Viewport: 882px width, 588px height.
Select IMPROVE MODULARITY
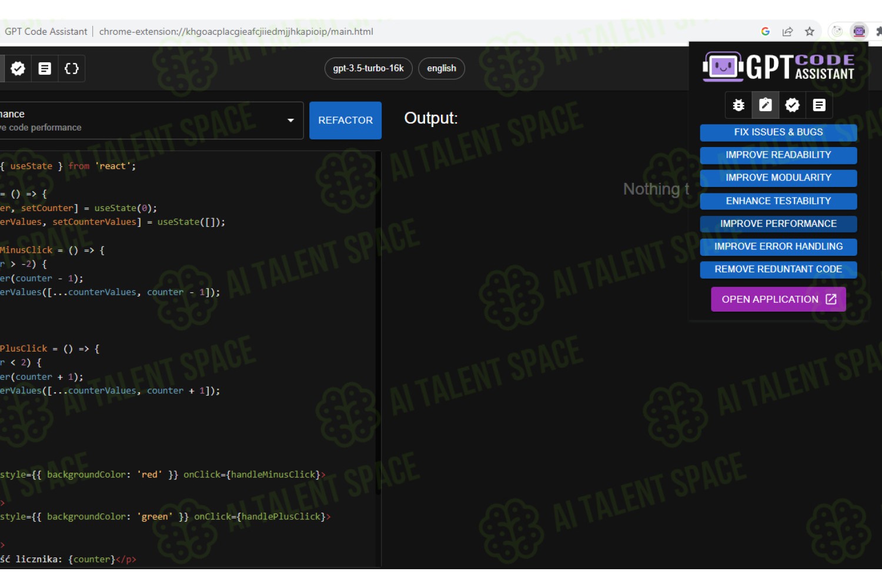779,178
